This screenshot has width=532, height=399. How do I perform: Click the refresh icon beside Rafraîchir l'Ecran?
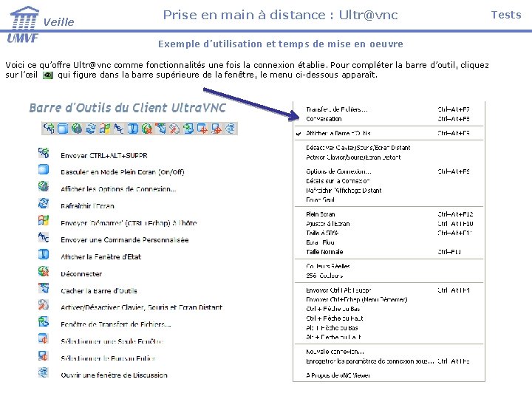44,203
